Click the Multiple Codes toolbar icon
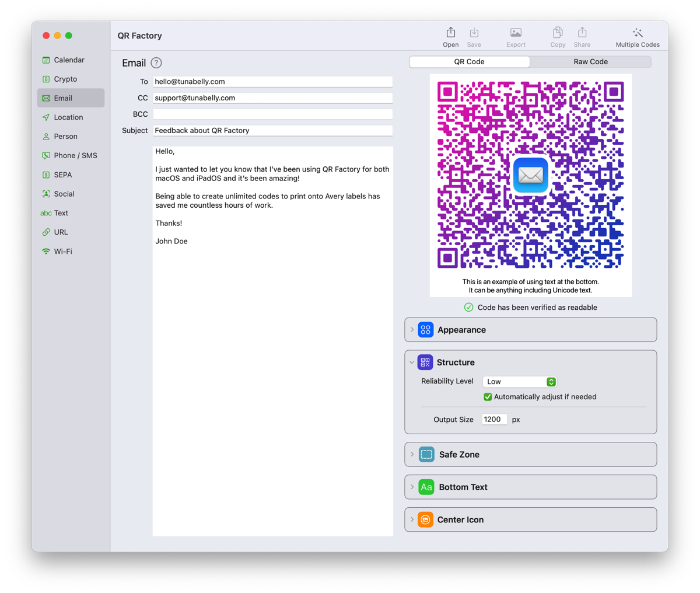Screen dimensions: 700x593 (637, 36)
